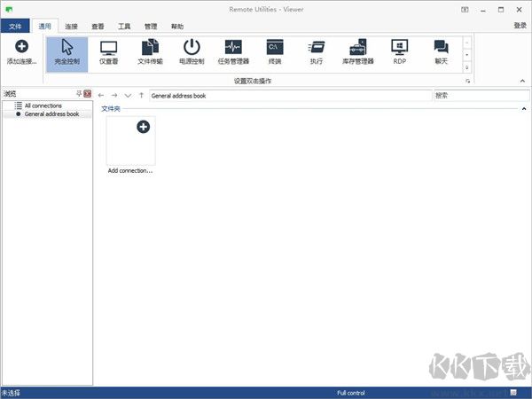Select View only (仅查看) mode icon
This screenshot has width=532, height=399.
109,51
